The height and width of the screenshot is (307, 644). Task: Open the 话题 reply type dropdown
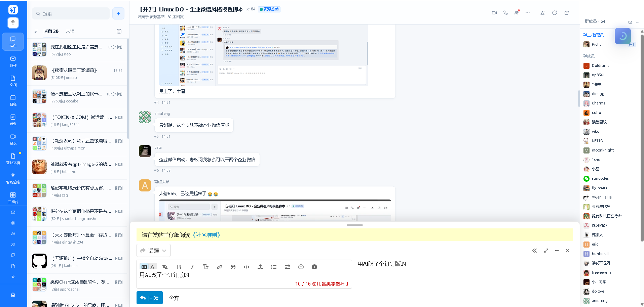coord(153,251)
